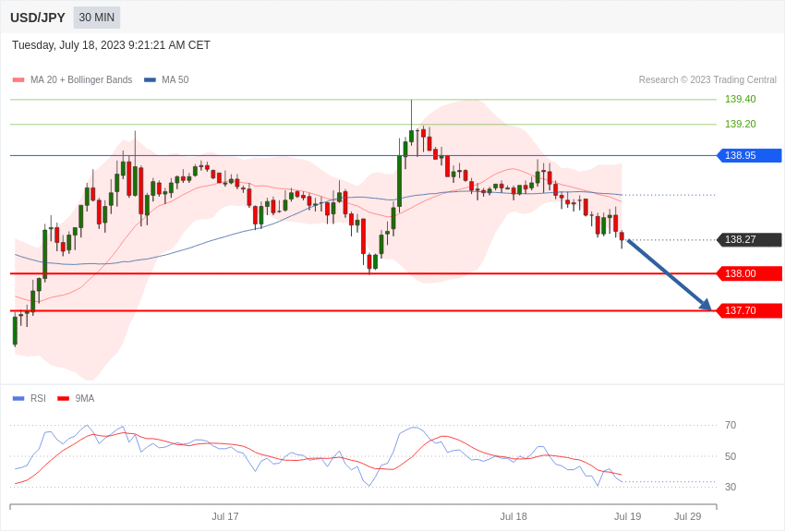
Task: Click the red 138.00 support price tag
Action: [x=750, y=273]
